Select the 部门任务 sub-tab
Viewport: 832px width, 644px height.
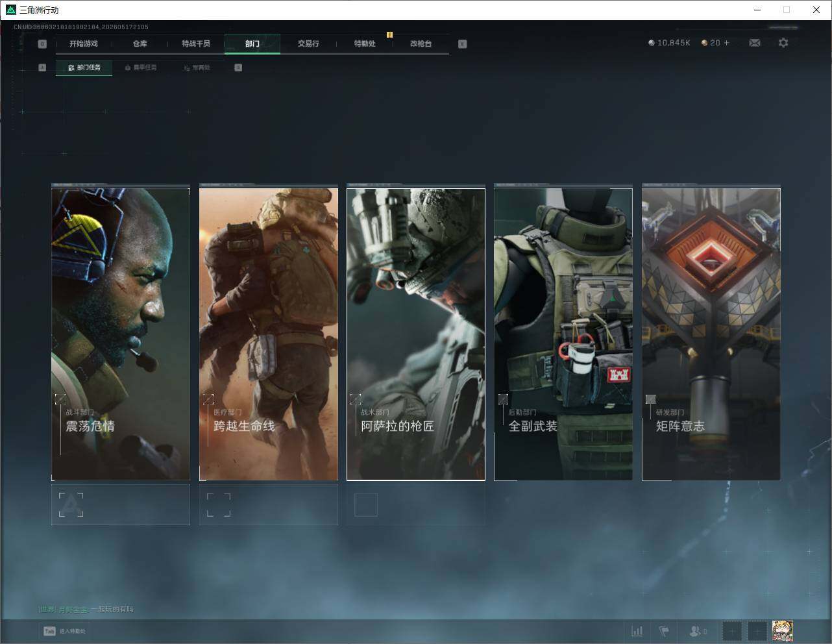tap(84, 68)
